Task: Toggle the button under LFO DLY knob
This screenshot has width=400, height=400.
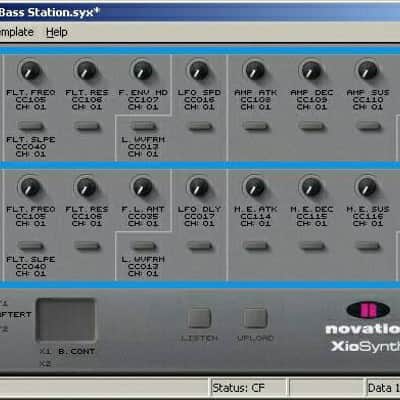Action: coord(200,246)
